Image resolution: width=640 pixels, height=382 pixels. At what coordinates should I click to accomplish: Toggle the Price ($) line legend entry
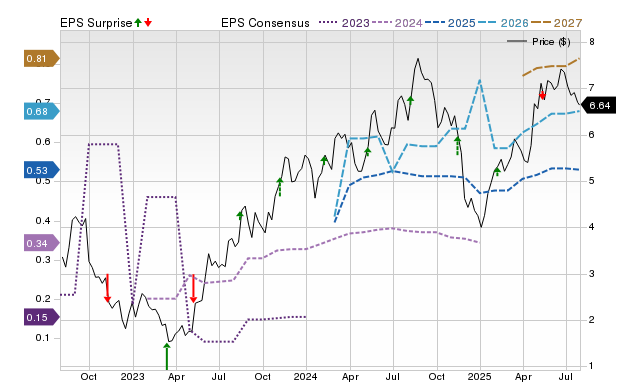click(x=538, y=42)
